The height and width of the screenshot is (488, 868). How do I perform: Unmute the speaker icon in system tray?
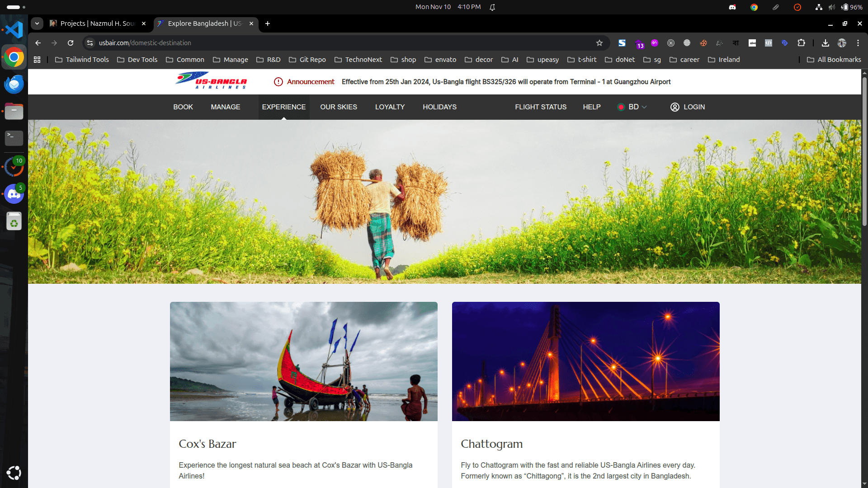832,7
